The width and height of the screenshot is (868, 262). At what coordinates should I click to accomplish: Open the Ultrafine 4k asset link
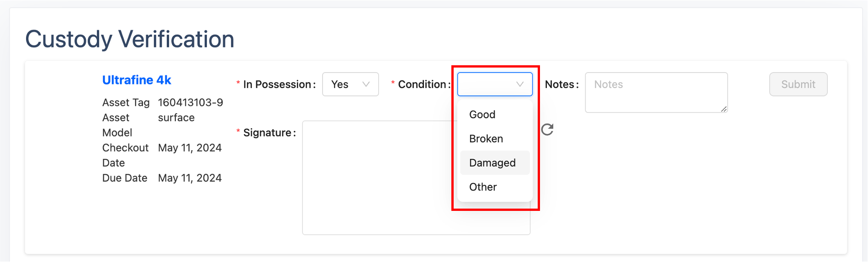click(137, 80)
